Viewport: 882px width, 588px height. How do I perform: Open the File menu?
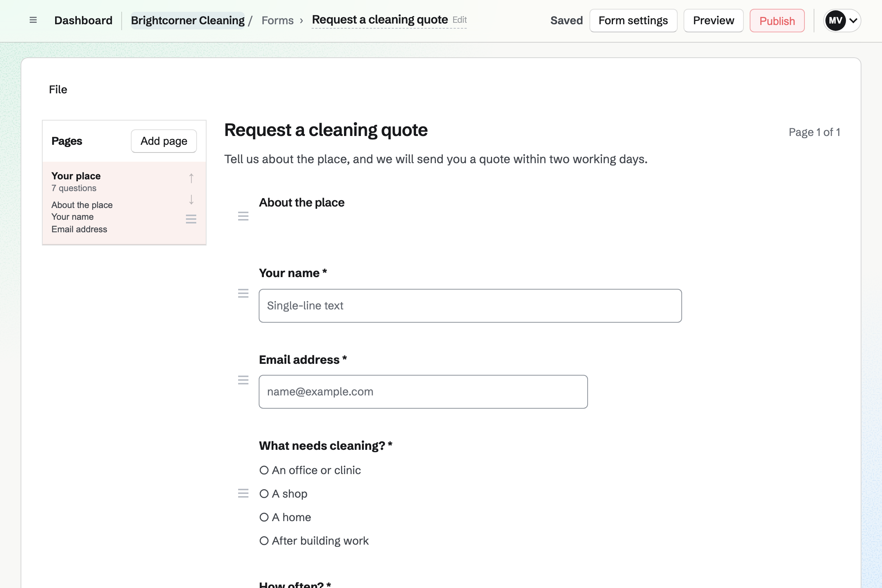[x=58, y=90]
